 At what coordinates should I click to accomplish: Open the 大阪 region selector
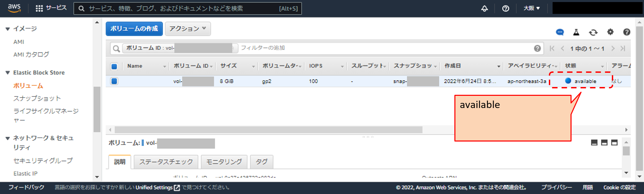point(532,8)
